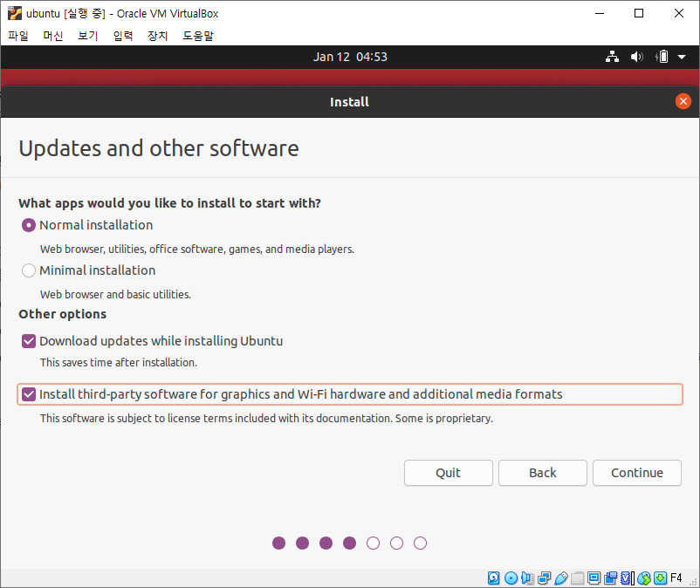Click the optical drive status icon

[x=511, y=578]
